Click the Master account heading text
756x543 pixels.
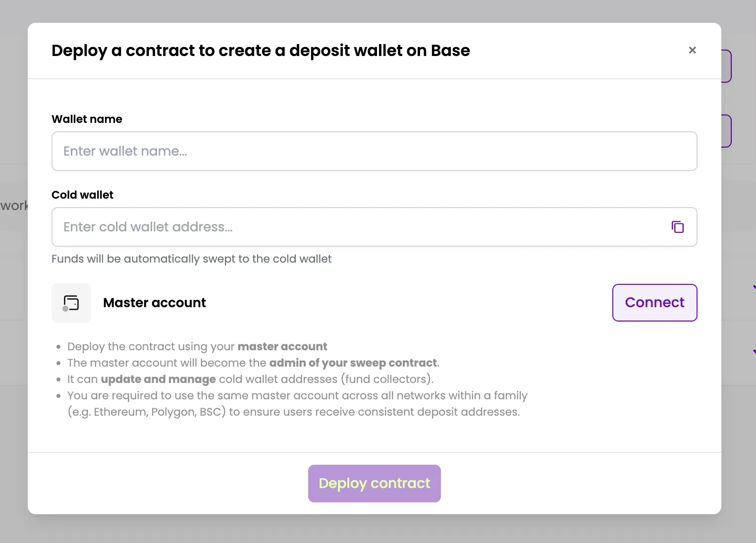[x=155, y=303]
